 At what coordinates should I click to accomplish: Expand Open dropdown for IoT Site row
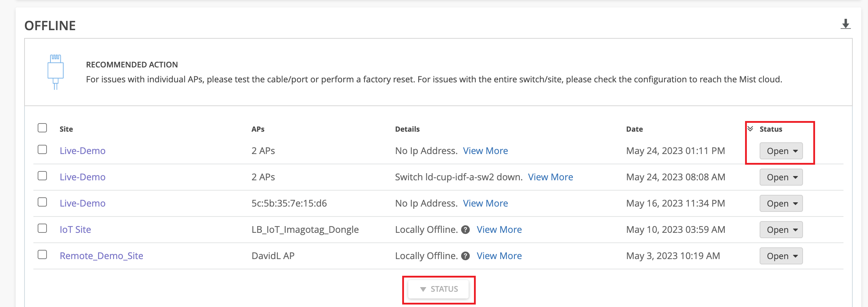pyautogui.click(x=781, y=230)
